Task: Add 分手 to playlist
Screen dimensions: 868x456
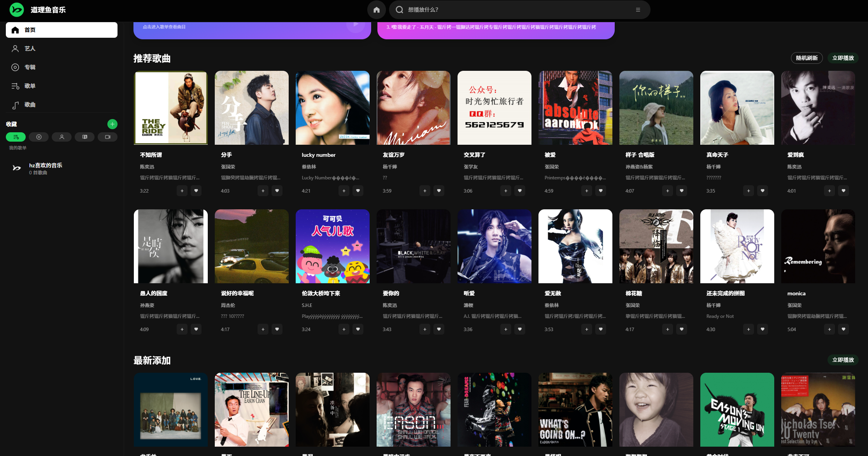Action: tap(263, 191)
